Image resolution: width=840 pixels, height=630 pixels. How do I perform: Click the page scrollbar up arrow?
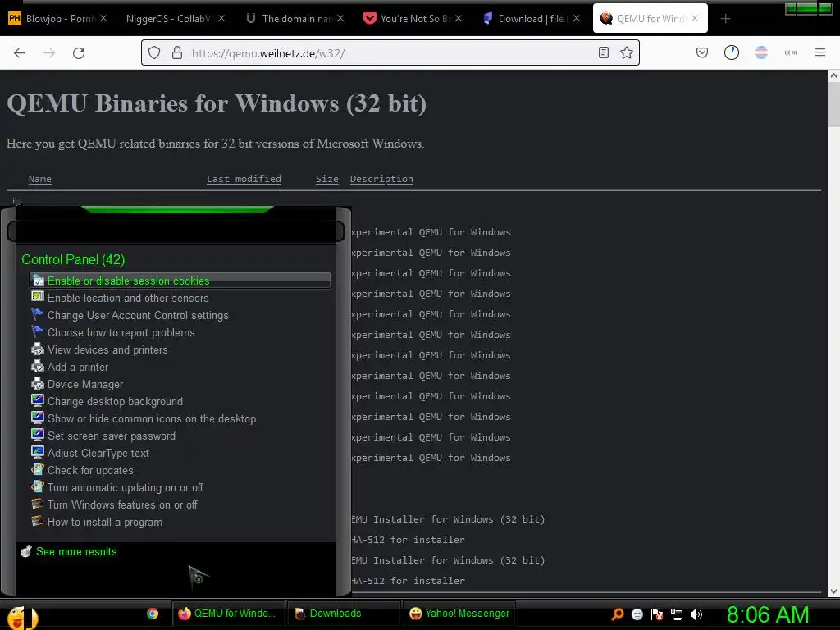point(833,76)
